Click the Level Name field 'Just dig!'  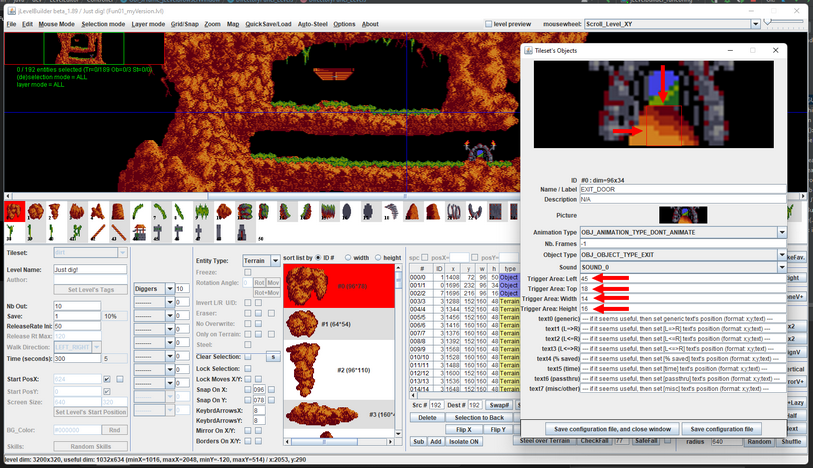[90, 270]
